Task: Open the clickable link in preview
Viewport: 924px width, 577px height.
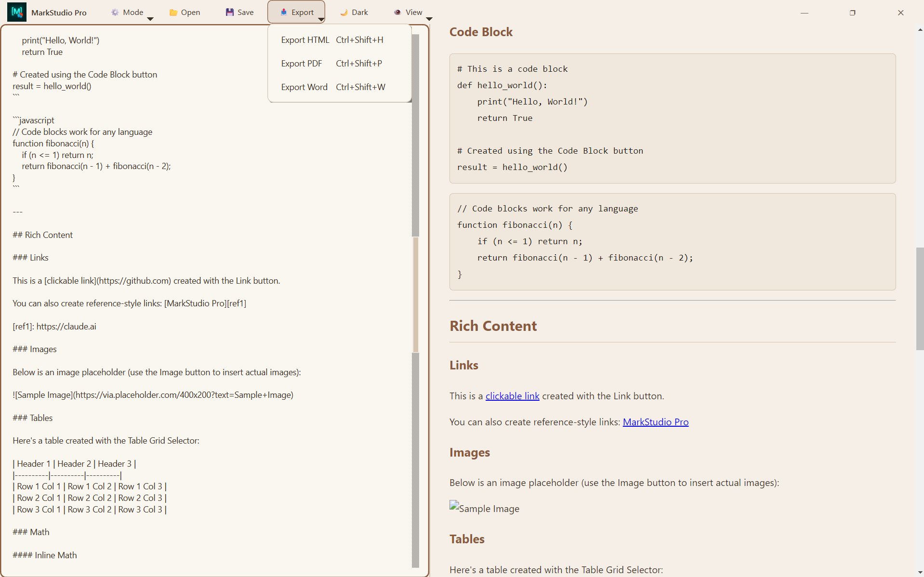Action: (512, 396)
